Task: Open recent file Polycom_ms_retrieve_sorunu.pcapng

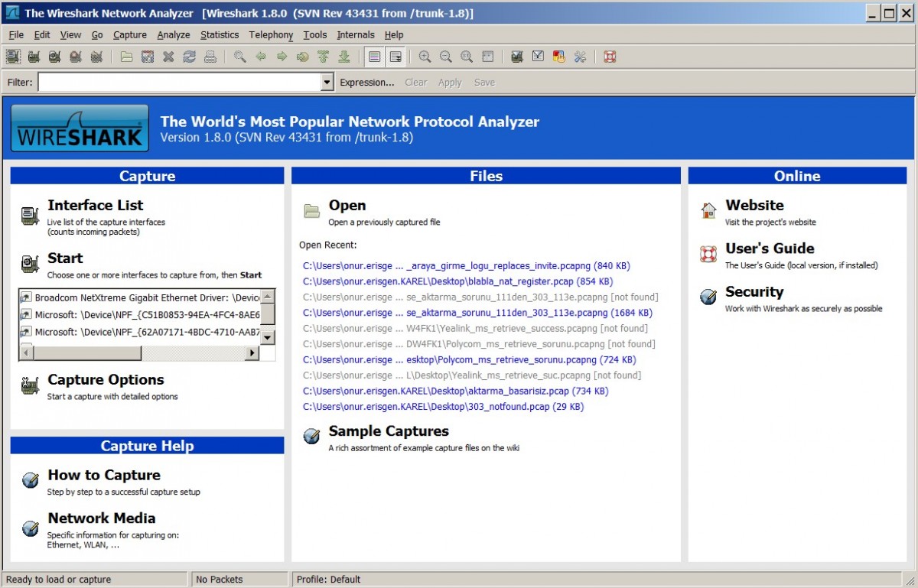Action: [469, 359]
